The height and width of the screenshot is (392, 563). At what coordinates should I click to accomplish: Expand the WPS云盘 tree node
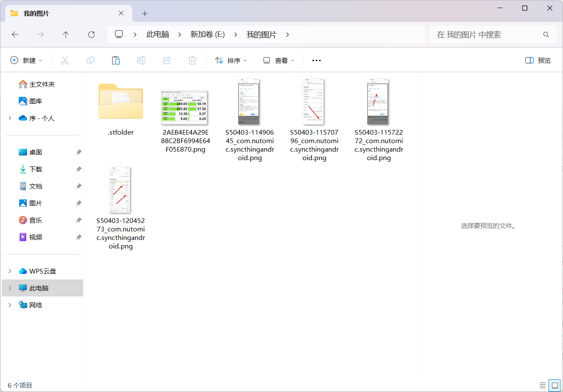[10, 271]
